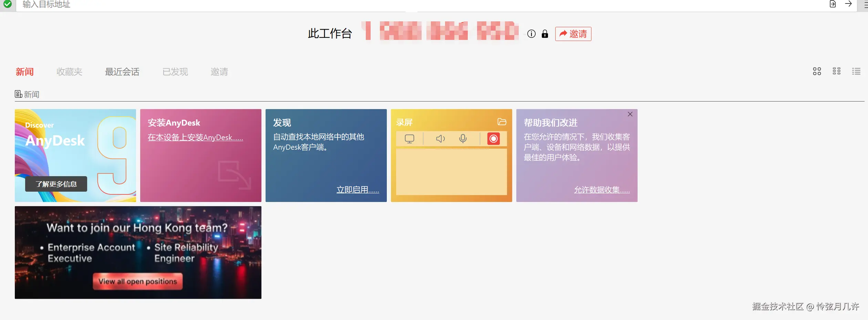Click the 此工作台 label
The width and height of the screenshot is (868, 320).
coord(330,34)
